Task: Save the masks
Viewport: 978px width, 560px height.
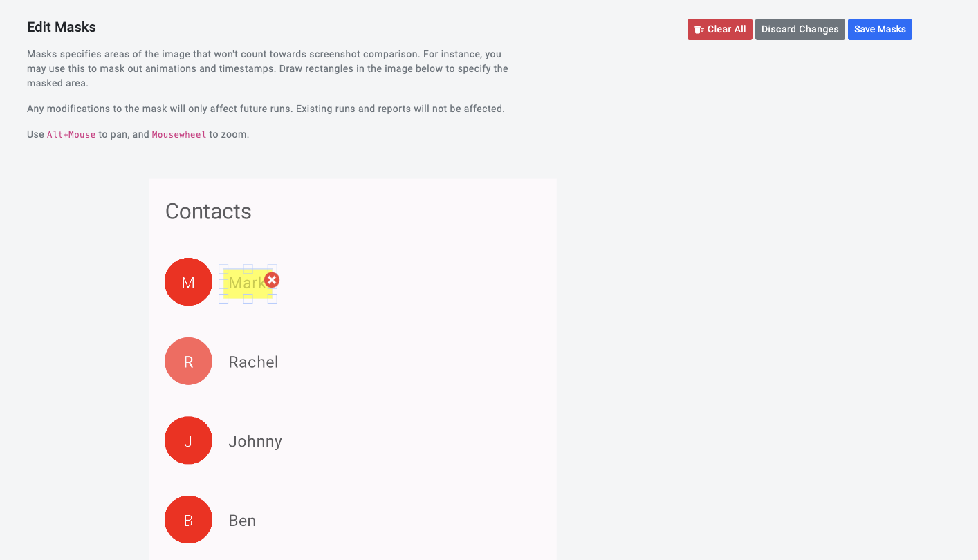Action: point(880,29)
